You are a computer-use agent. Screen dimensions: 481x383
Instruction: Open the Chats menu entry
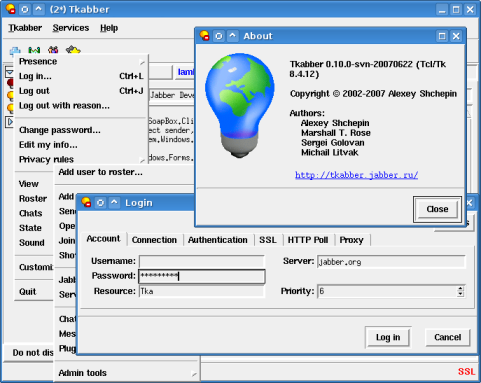34,213
